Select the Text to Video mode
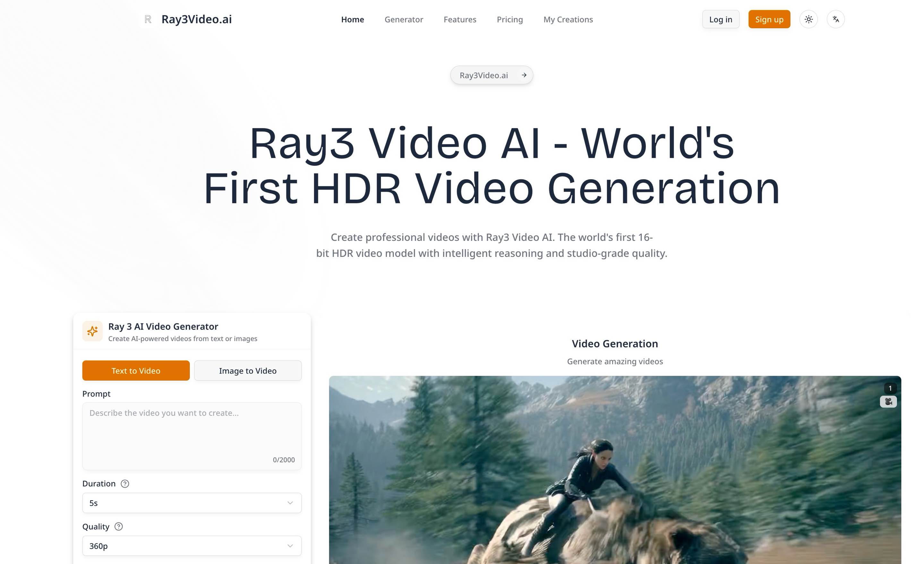Image resolution: width=924 pixels, height=564 pixels. point(136,370)
